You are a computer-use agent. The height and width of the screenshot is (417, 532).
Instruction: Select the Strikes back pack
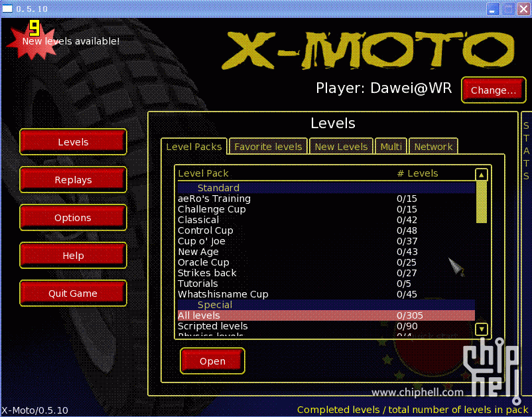(x=326, y=273)
